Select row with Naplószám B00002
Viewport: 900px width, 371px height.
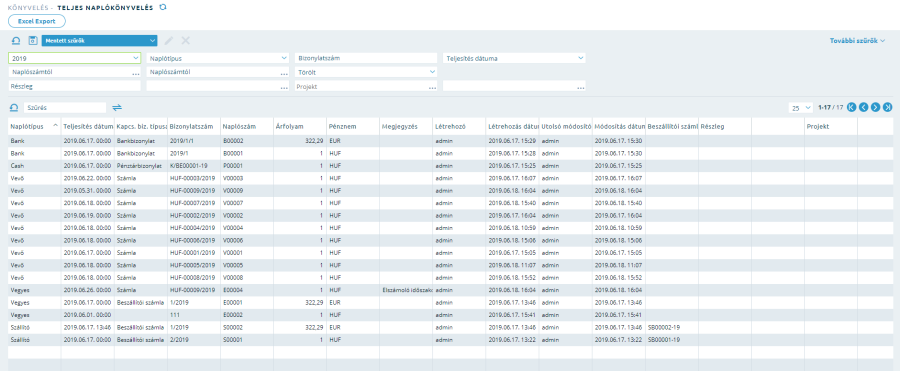[450, 140]
